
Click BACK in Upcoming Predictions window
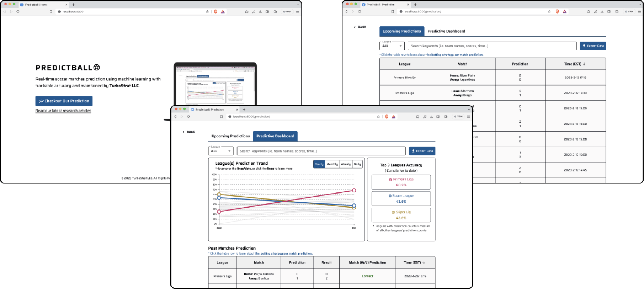point(360,27)
